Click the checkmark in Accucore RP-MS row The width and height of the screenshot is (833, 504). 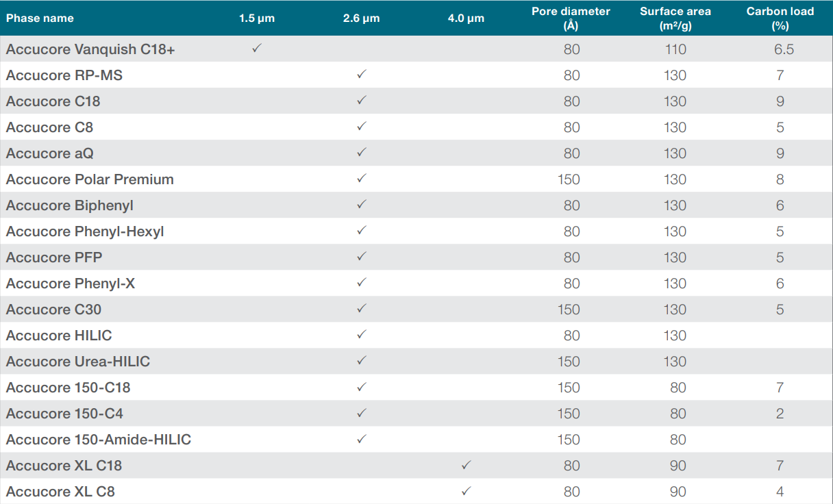[x=362, y=75]
